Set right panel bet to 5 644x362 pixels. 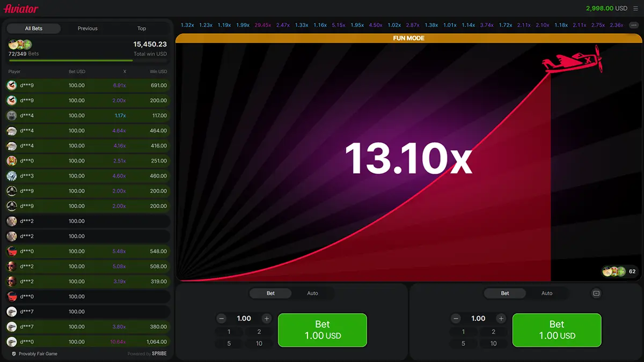(x=464, y=343)
